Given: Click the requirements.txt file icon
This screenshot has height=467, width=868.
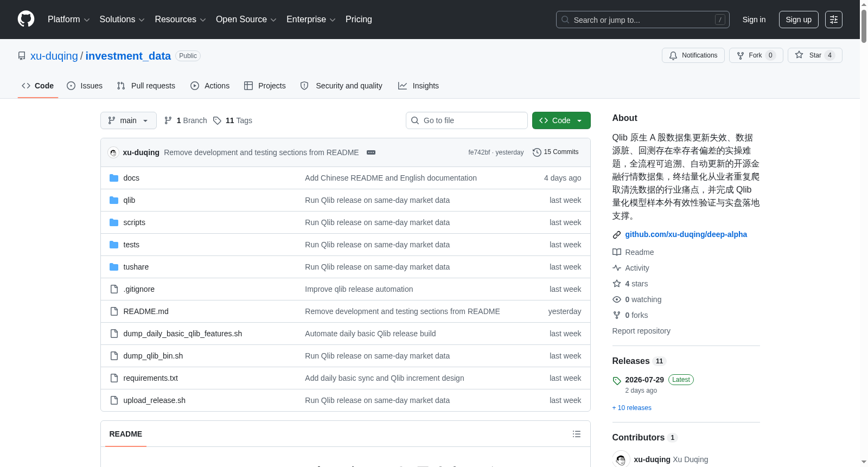Looking at the screenshot, I should [x=114, y=378].
